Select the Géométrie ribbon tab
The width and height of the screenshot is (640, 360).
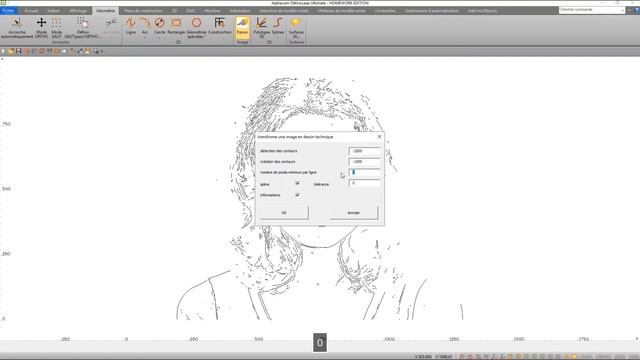tap(105, 11)
